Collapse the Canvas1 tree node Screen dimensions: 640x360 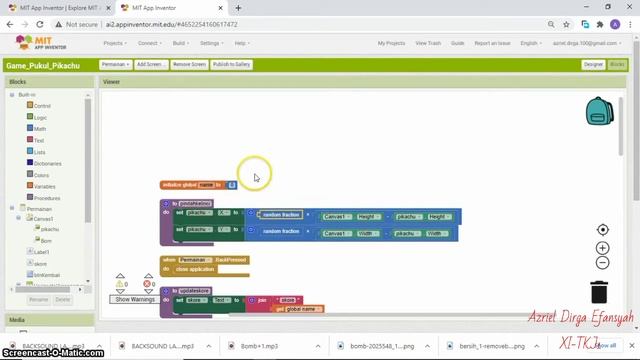click(18, 218)
